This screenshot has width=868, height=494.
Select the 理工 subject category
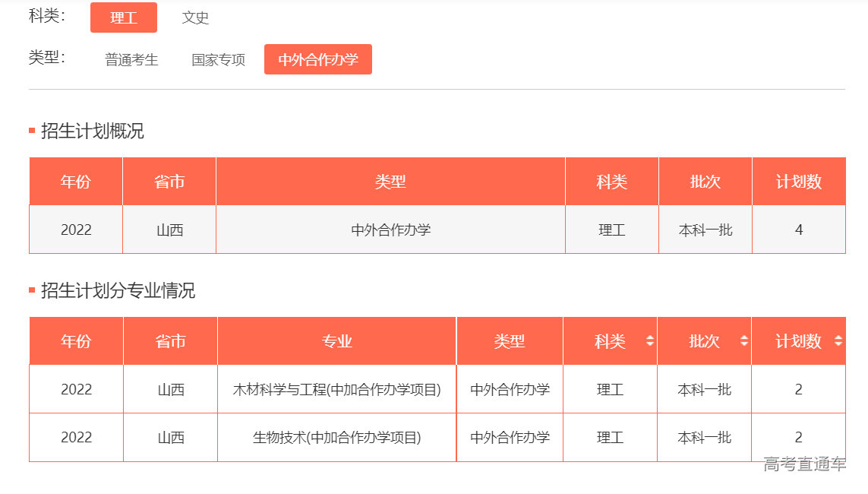(x=124, y=17)
